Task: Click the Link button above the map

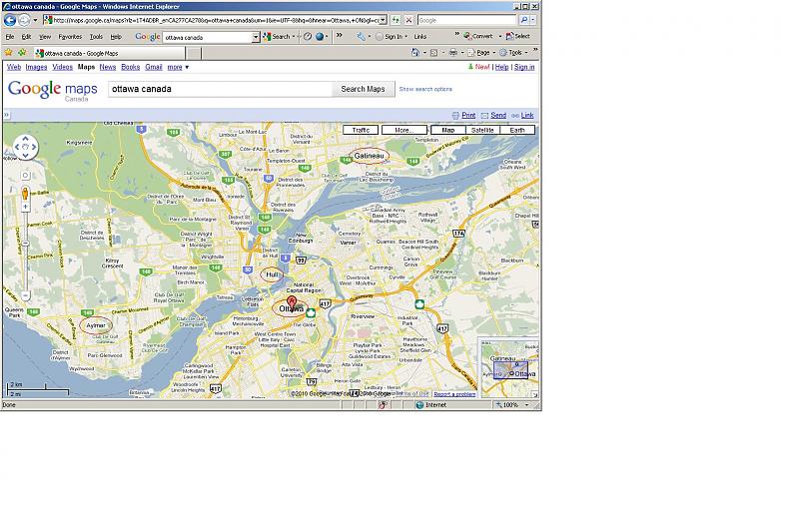Action: (x=527, y=116)
